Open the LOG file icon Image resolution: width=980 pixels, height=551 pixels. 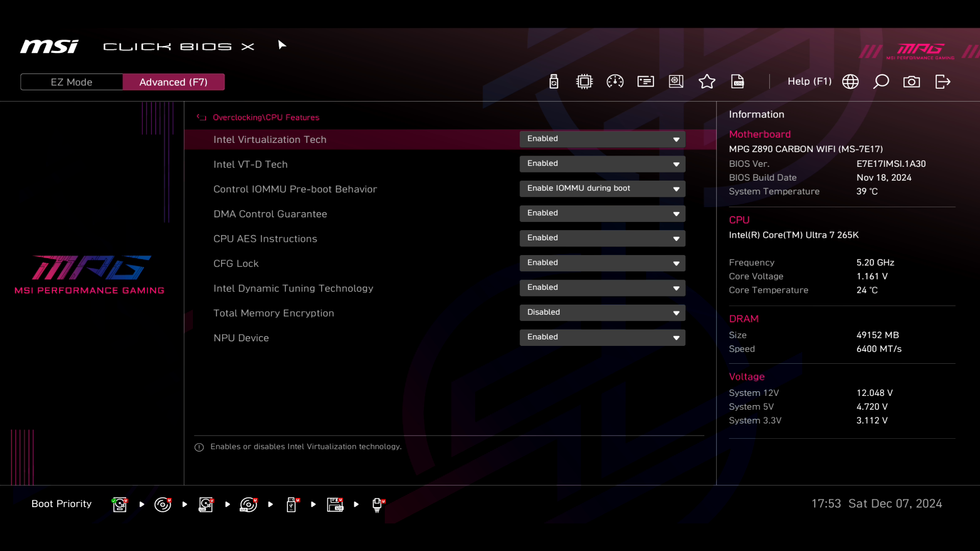[x=738, y=82]
